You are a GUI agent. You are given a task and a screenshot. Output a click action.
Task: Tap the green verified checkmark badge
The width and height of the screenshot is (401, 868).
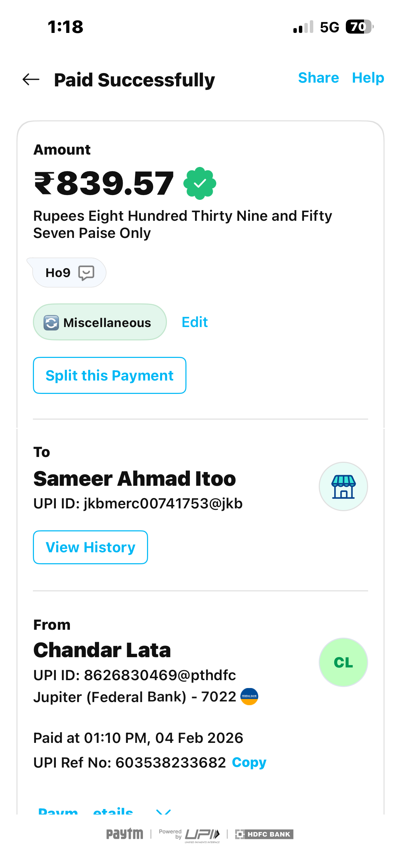(200, 183)
